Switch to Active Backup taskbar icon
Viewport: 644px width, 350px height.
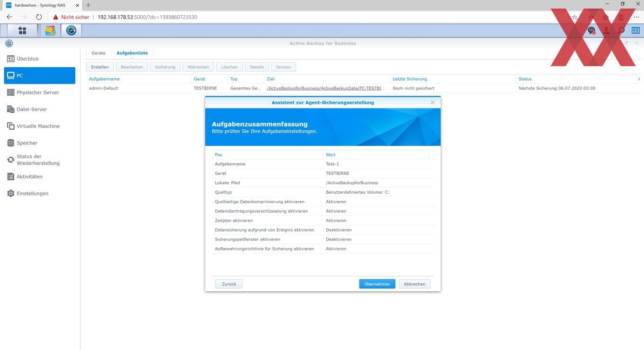click(72, 31)
